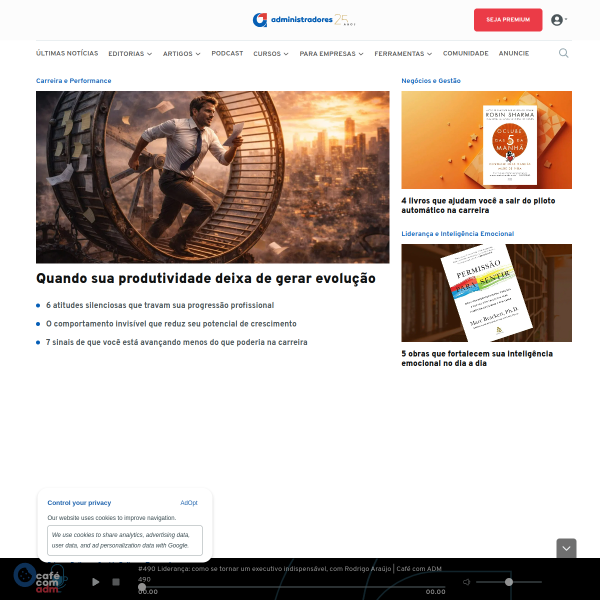Open the user account avatar menu
This screenshot has height=600, width=600.
coord(557,20)
